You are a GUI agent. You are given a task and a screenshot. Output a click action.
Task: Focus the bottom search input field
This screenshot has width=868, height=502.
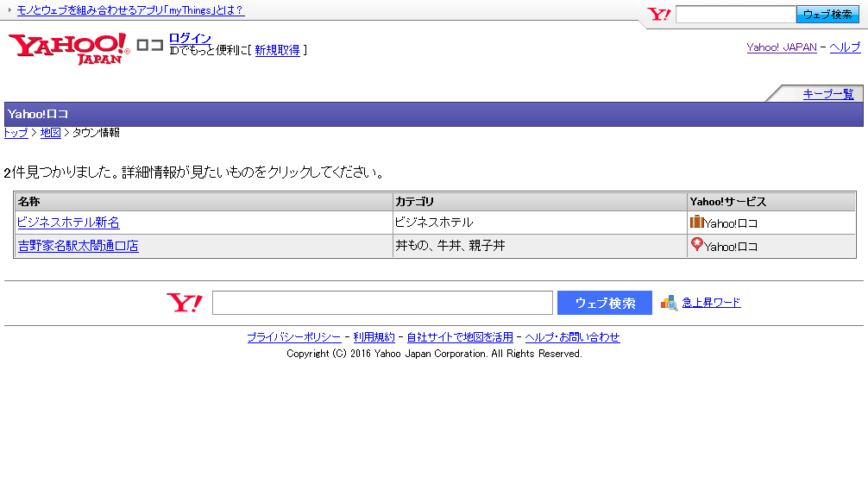[382, 303]
